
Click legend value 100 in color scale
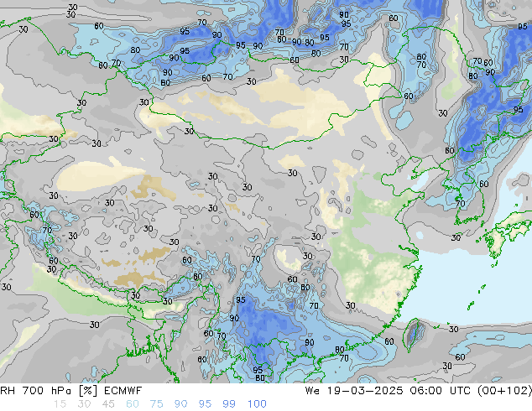pyautogui.click(x=257, y=404)
